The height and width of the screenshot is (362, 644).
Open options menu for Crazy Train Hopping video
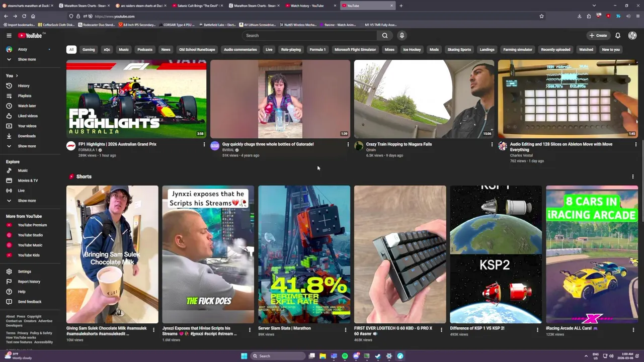coord(492,144)
